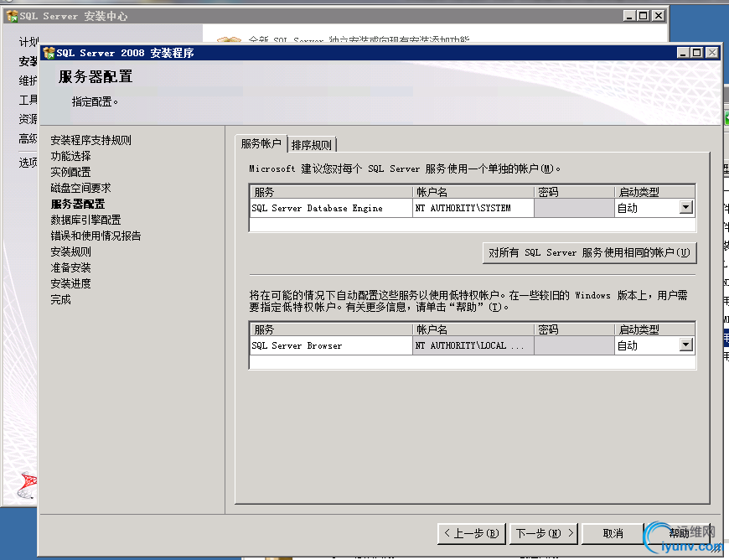Select 安装进度 step in left list
Screen dimensions: 729x560
[70, 283]
